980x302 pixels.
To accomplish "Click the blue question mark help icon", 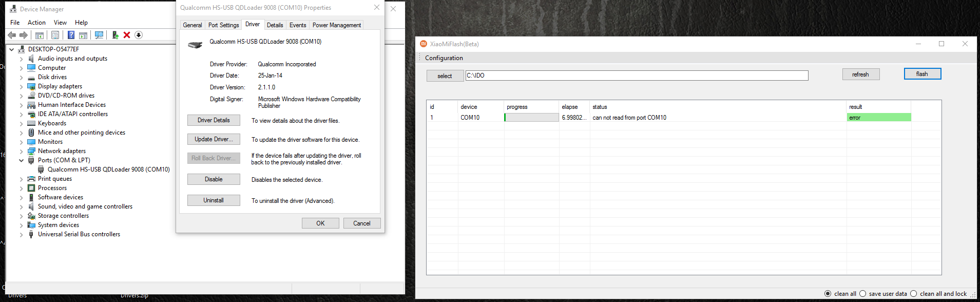I will pos(71,35).
